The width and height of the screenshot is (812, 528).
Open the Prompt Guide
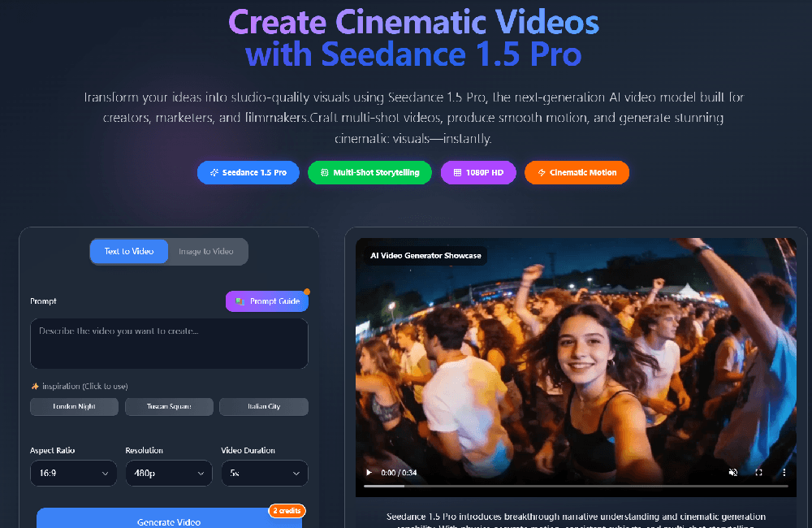coord(267,301)
